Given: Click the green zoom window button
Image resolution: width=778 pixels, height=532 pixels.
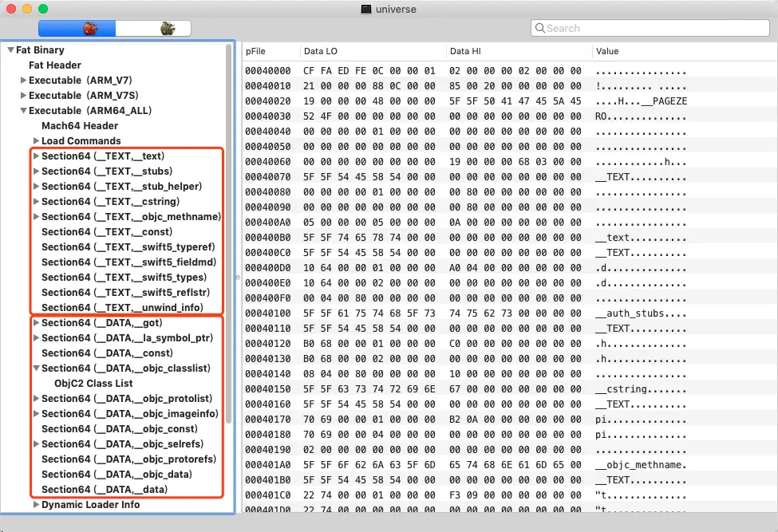Looking at the screenshot, I should point(43,9).
